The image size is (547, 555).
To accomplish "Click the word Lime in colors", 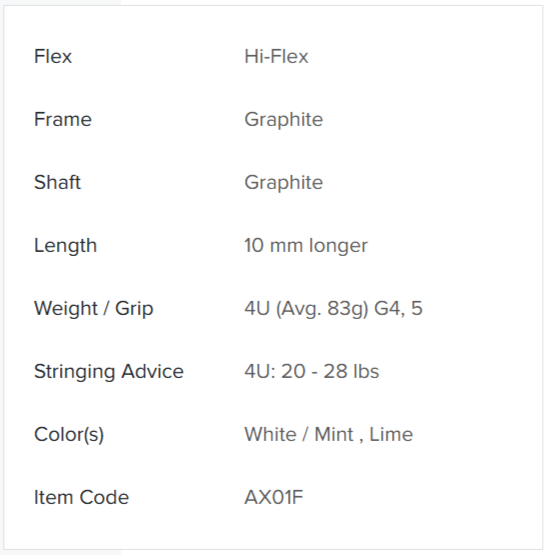I will tap(391, 434).
